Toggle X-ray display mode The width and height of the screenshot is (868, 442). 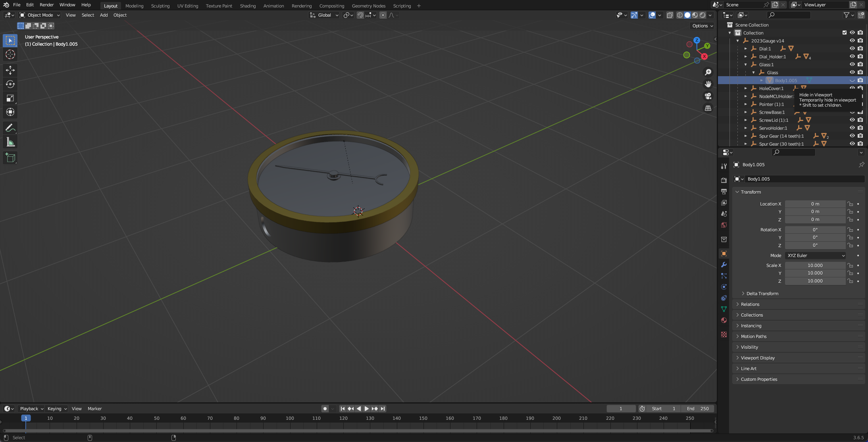pos(670,15)
